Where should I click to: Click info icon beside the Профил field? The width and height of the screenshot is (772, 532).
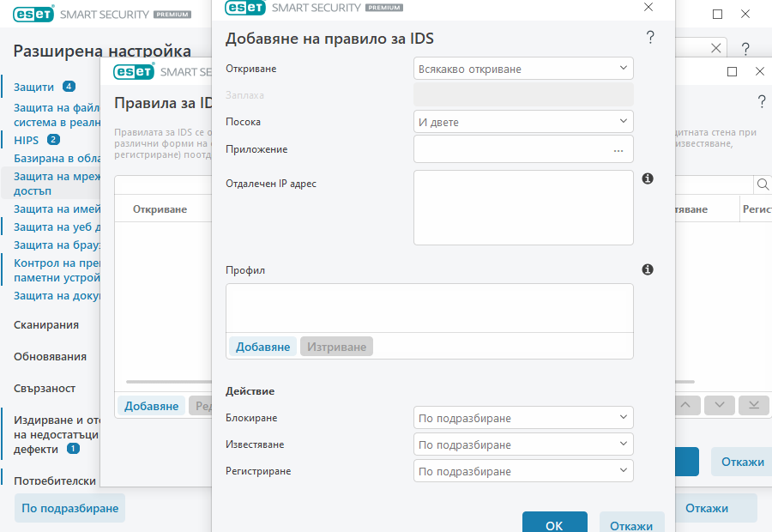tap(648, 271)
